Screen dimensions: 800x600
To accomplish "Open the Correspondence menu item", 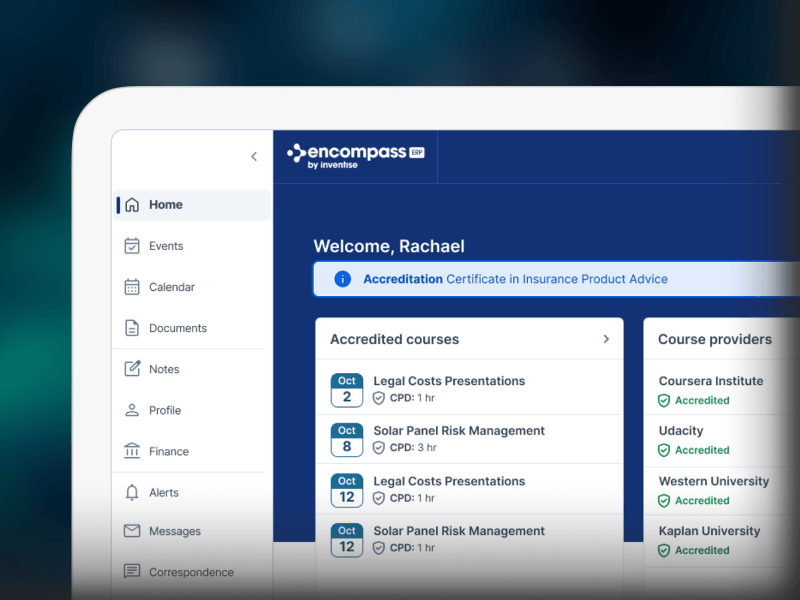I will pos(191,572).
